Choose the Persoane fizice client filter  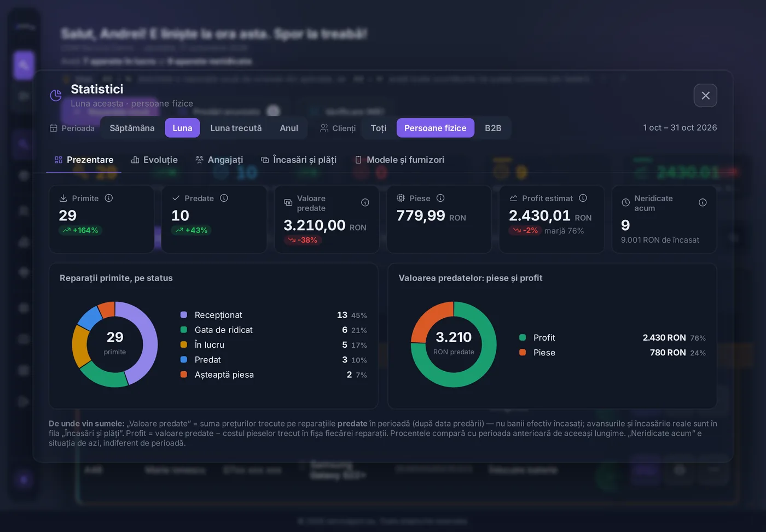pyautogui.click(x=436, y=128)
